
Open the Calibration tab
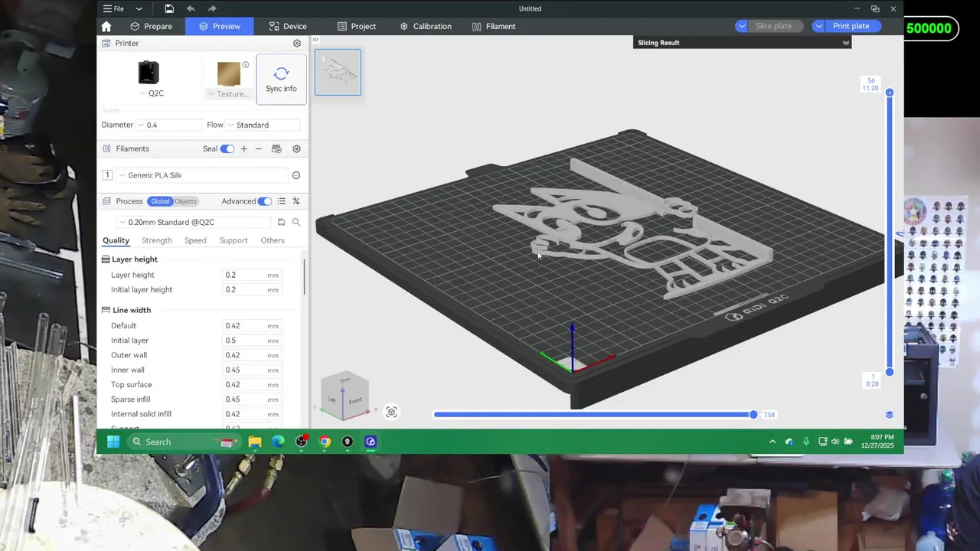(426, 26)
